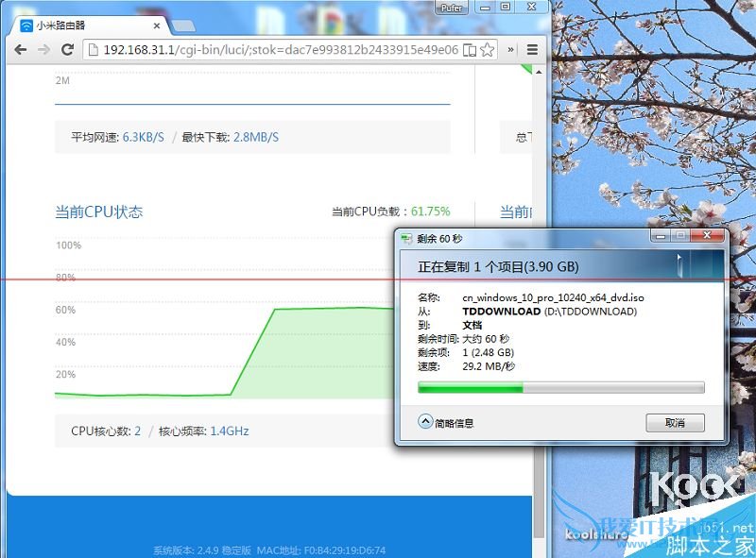This screenshot has width=756, height=558.
Task: Click the core frequency value 1.4GHz
Action: (x=230, y=431)
